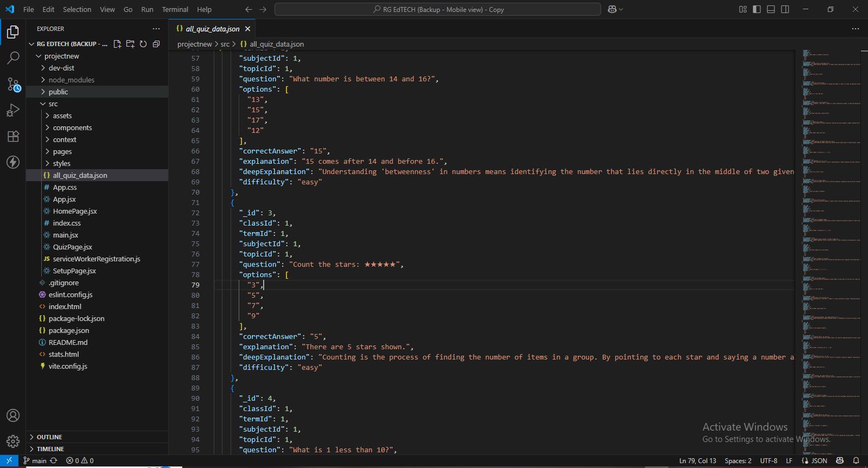This screenshot has height=468, width=868.
Task: Open the Search view in activity bar
Action: [x=13, y=58]
